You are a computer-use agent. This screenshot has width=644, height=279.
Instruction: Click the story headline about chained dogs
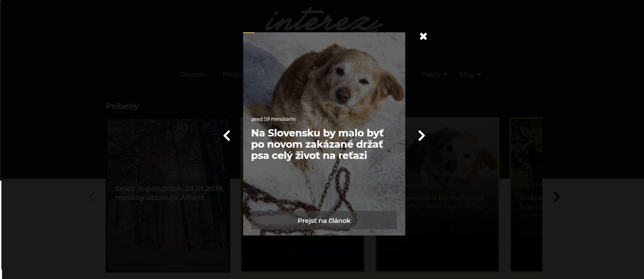(318, 144)
